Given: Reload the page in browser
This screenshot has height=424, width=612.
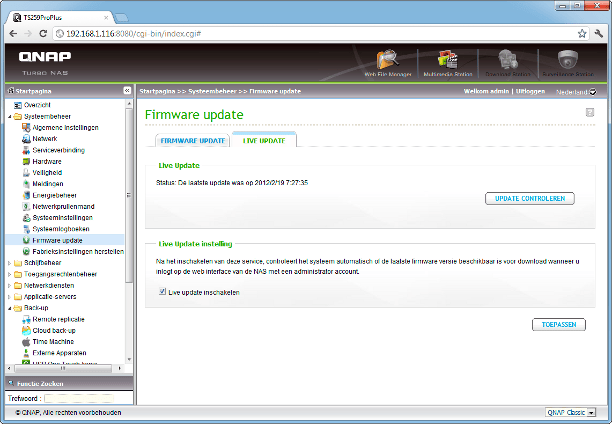Looking at the screenshot, I should tap(43, 34).
